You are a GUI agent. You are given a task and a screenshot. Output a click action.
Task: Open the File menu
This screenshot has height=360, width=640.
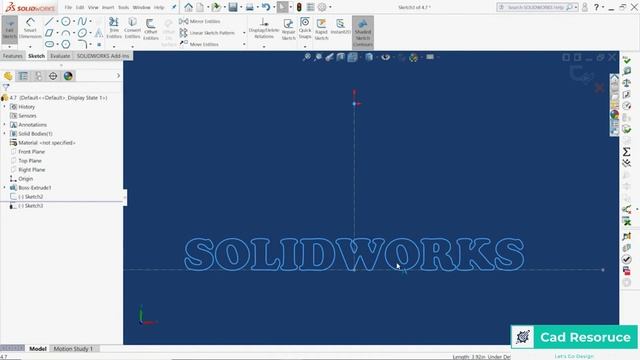(x=68, y=7)
